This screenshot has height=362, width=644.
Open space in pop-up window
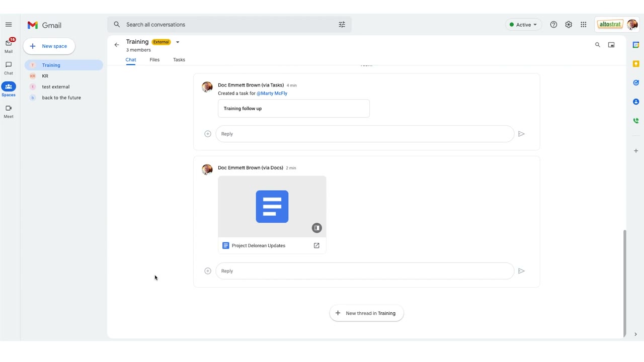(x=611, y=45)
